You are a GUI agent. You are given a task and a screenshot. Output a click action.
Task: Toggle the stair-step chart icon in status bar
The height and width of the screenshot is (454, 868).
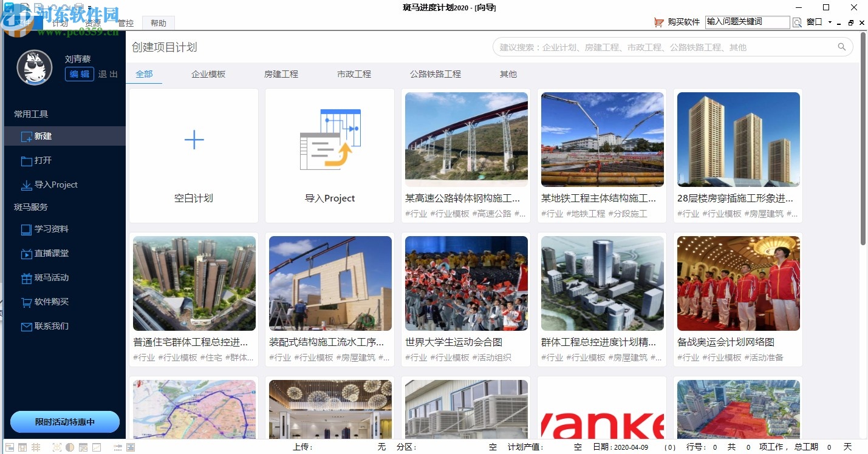click(97, 447)
